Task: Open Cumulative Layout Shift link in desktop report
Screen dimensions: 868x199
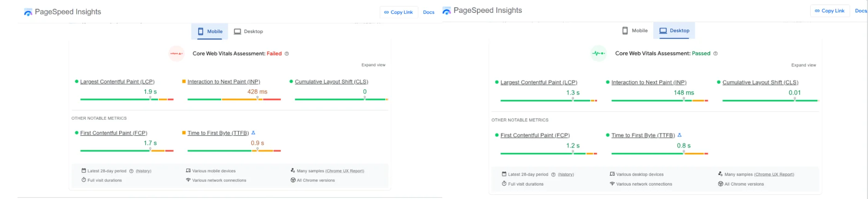Action: (760, 82)
